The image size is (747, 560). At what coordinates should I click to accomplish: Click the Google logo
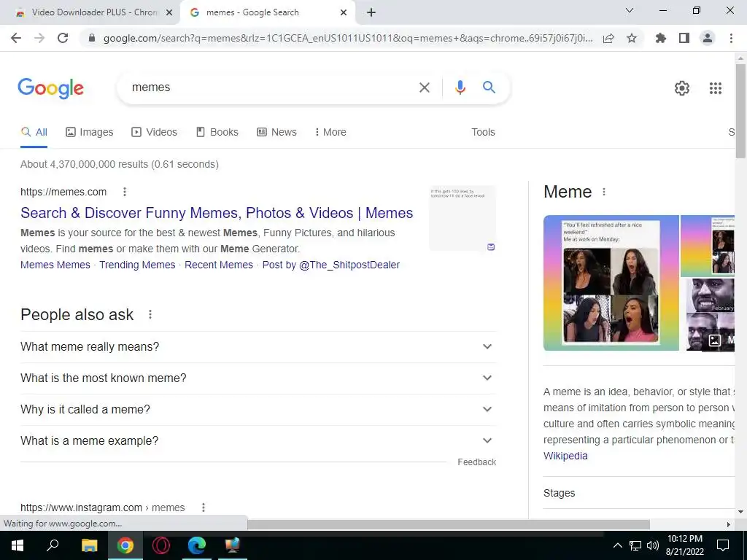tap(50, 88)
